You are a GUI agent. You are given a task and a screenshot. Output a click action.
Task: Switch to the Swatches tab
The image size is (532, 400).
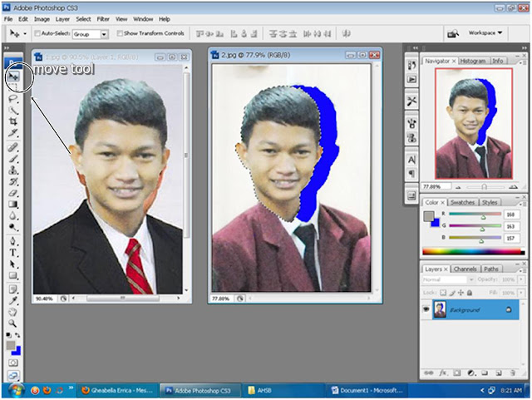click(462, 202)
